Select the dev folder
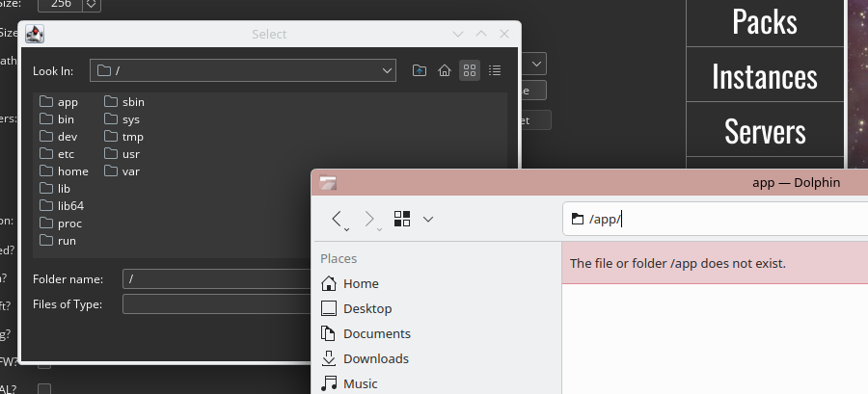Image resolution: width=868 pixels, height=394 pixels. point(58,137)
